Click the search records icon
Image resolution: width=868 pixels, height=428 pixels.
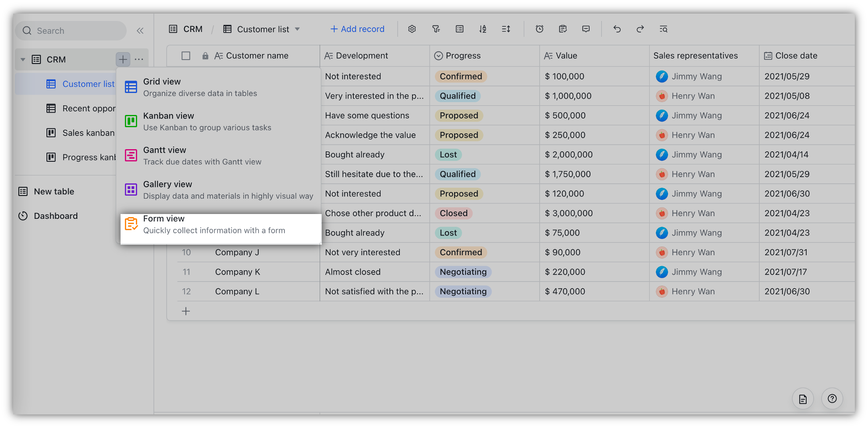pos(663,29)
